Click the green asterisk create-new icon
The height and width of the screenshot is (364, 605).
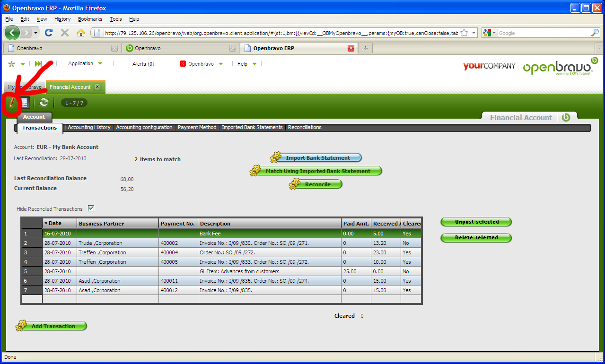coord(12,64)
